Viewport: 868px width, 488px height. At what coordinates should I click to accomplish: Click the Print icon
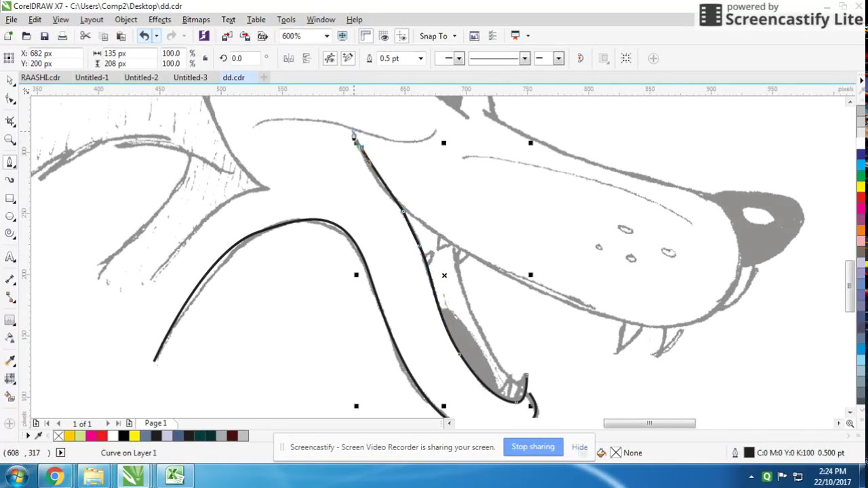click(x=62, y=36)
